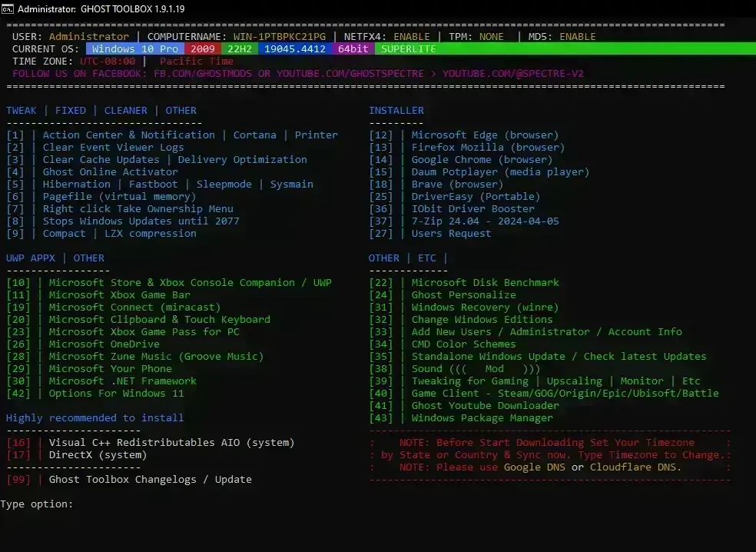Click 'Google Chrome (browser)' entry
This screenshot has width=756, height=552.
(461, 160)
